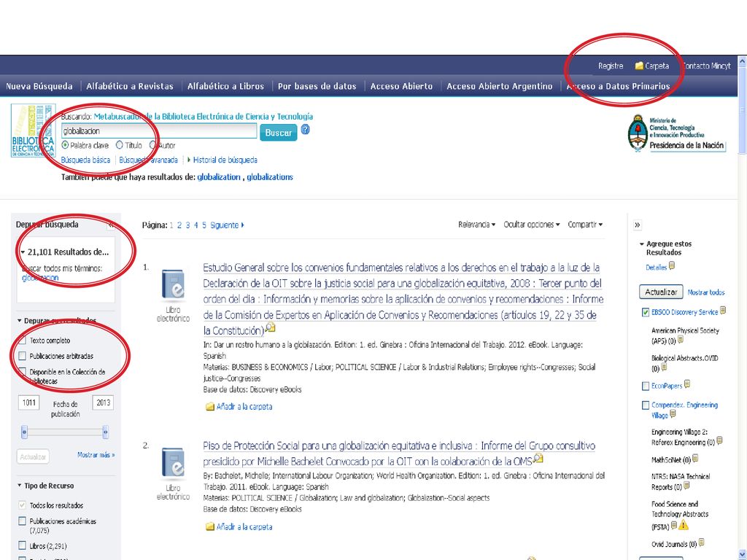Click the page scrollbar up arrow

[742, 61]
